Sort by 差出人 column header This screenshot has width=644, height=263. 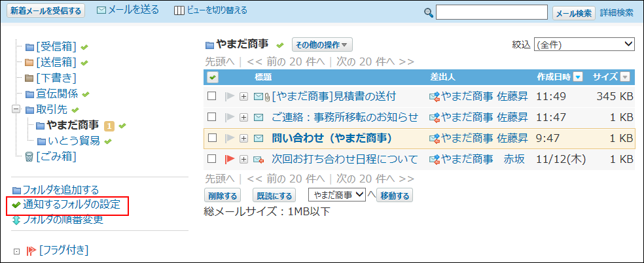point(442,77)
